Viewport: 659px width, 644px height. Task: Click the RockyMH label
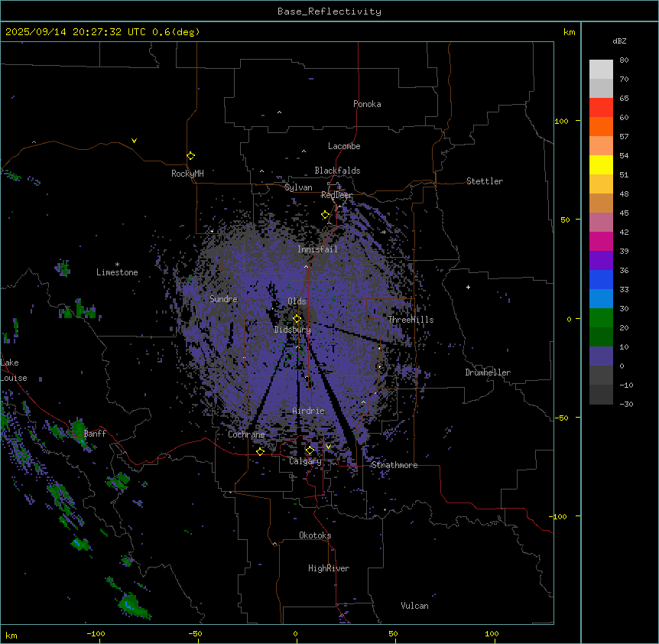(x=187, y=174)
